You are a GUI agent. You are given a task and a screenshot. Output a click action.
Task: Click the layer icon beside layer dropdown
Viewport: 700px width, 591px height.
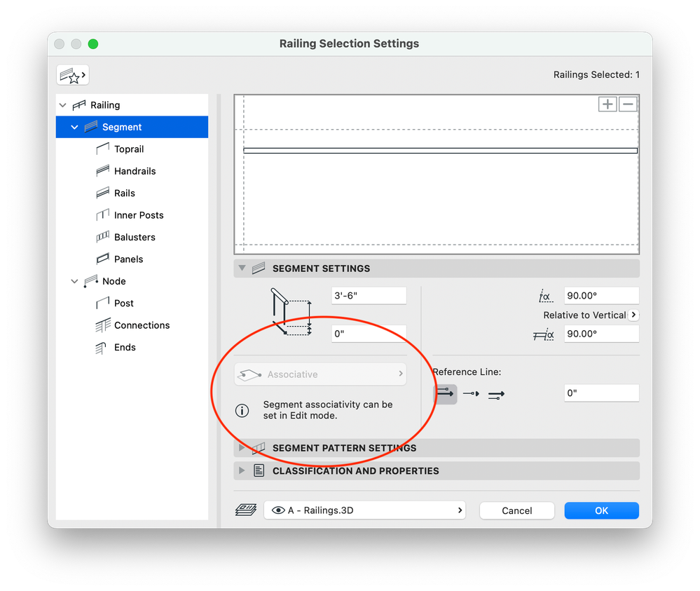tap(246, 510)
